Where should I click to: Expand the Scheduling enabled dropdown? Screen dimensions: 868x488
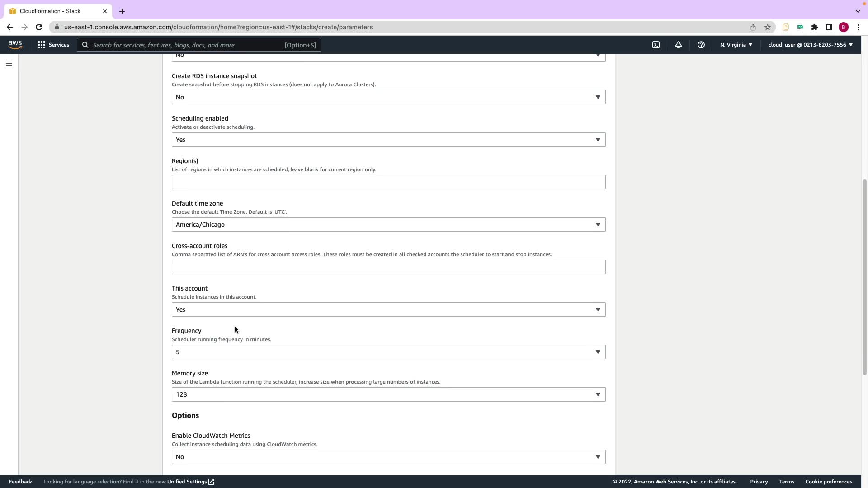point(388,140)
